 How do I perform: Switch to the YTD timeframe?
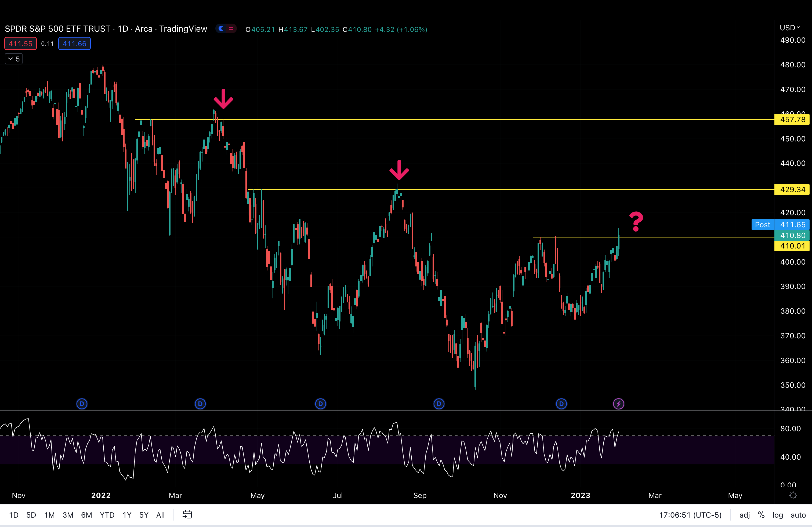pos(107,515)
